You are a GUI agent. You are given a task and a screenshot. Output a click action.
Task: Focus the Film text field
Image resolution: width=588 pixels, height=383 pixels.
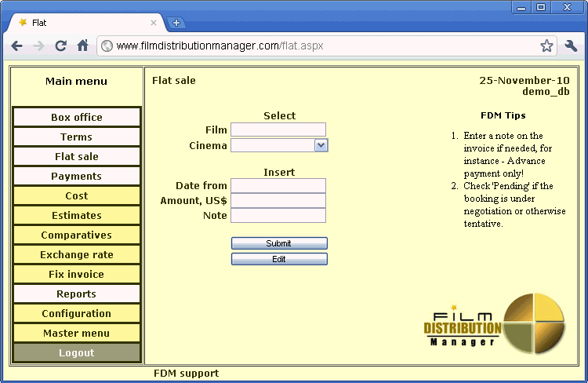pyautogui.click(x=278, y=129)
